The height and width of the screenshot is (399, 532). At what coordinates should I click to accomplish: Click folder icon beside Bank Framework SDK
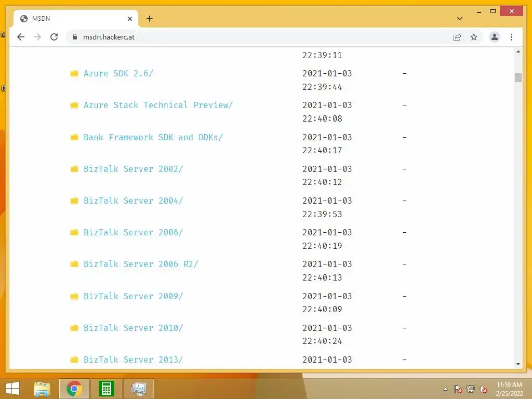click(74, 137)
